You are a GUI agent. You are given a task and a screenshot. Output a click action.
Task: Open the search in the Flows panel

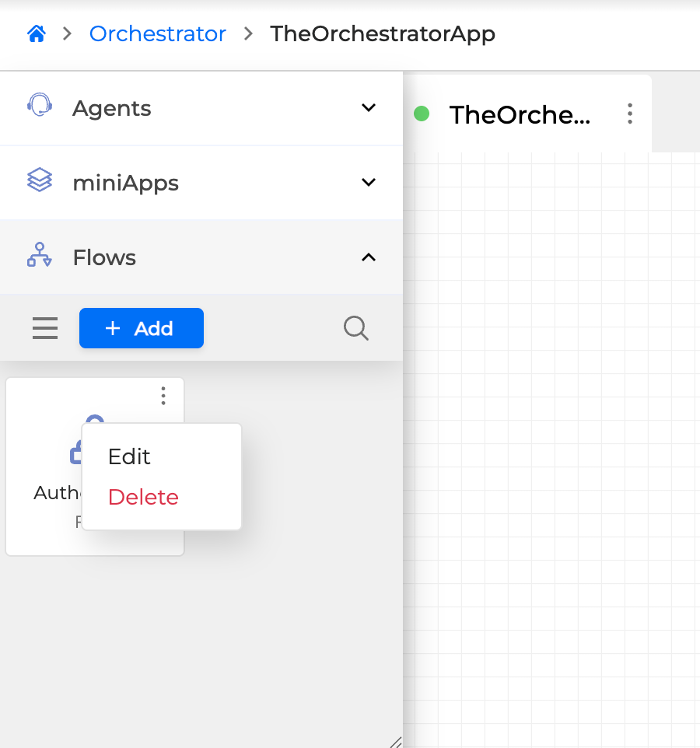point(355,327)
